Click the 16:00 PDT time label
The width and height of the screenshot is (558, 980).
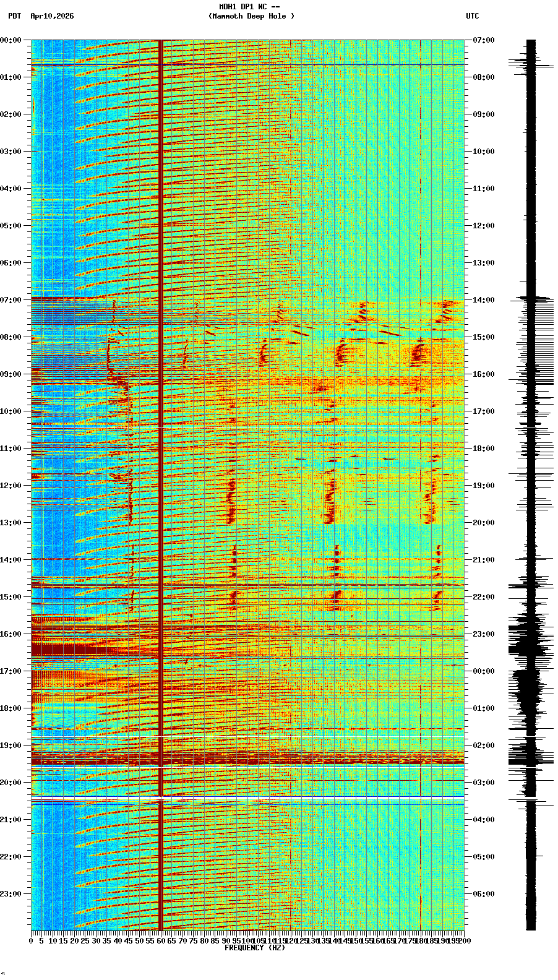coord(11,634)
